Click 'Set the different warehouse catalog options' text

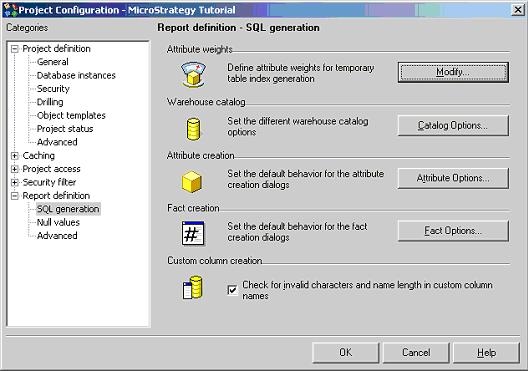(298, 127)
